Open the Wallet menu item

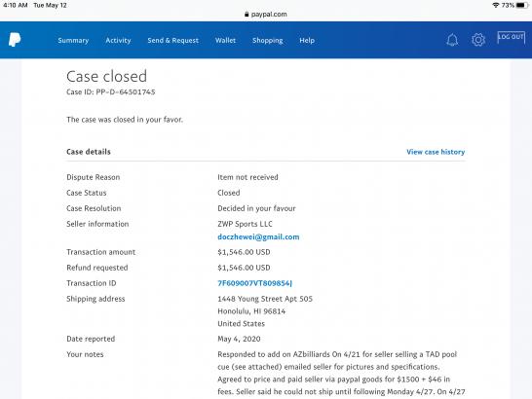click(x=225, y=40)
